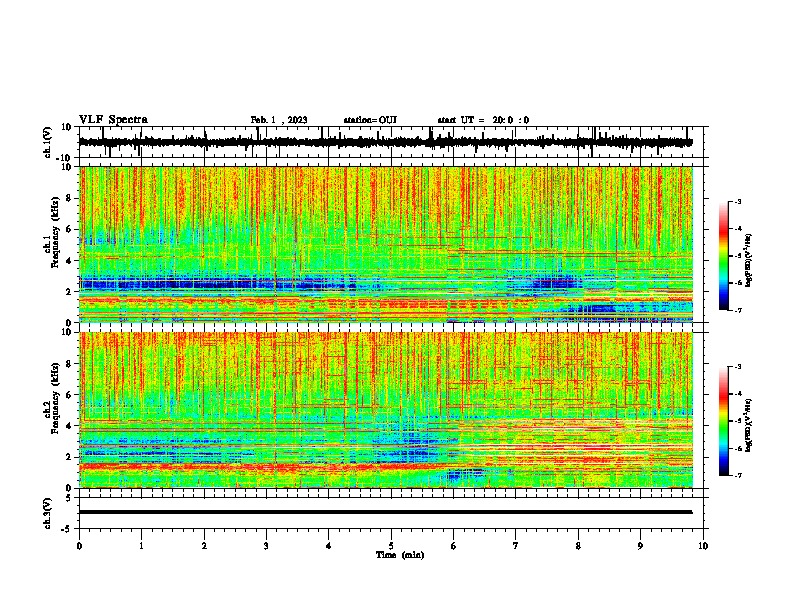The height and width of the screenshot is (612, 792).
Task: Click the ch.1 spectrogram panel
Action: point(386,244)
